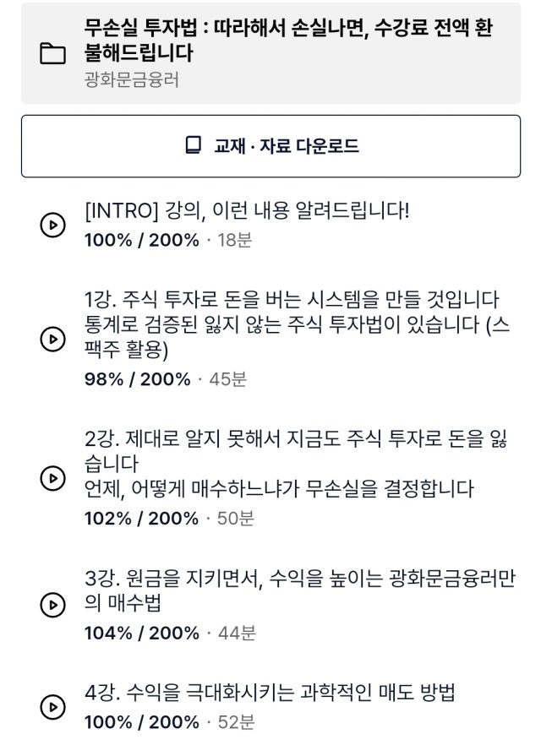Viewport: 541px width, 756px height.
Task: Open lecture 4강 수익을 극대화시키는 과학적인 매도 방법
Action: pyautogui.click(x=270, y=693)
